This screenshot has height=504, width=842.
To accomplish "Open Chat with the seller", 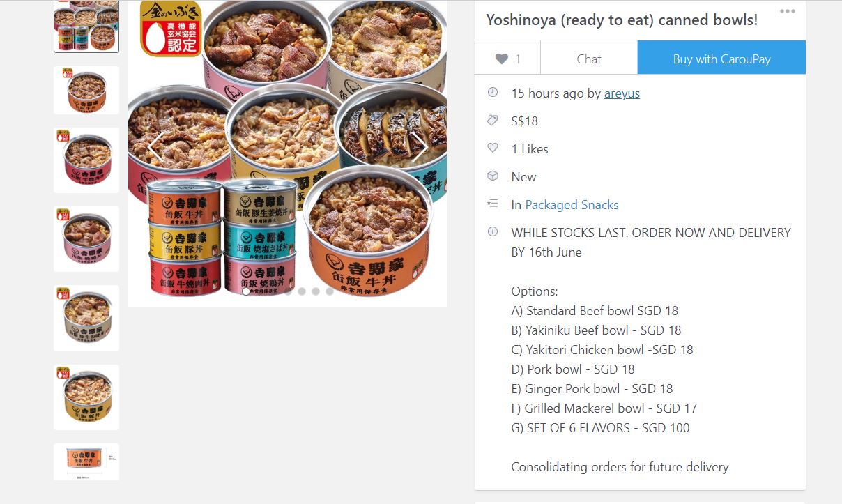I will coord(589,59).
